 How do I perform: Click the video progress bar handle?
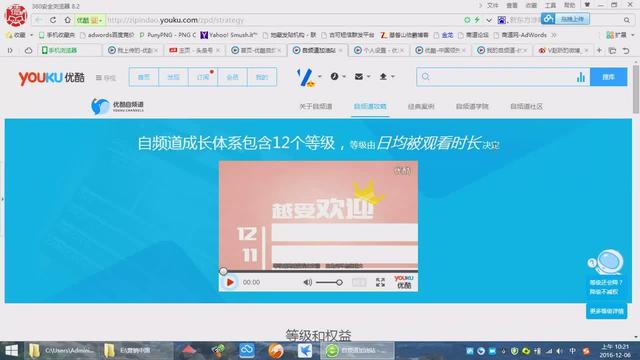tap(223, 271)
